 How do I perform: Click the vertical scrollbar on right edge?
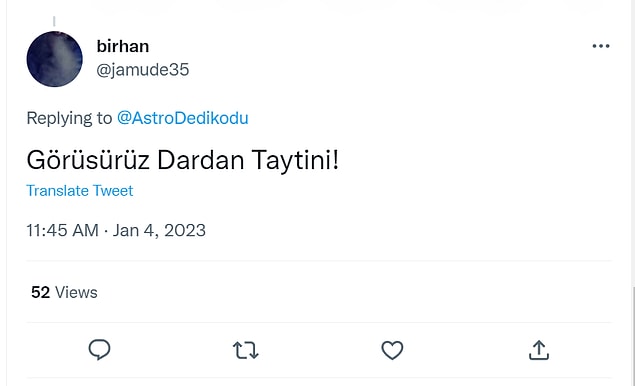click(633, 335)
